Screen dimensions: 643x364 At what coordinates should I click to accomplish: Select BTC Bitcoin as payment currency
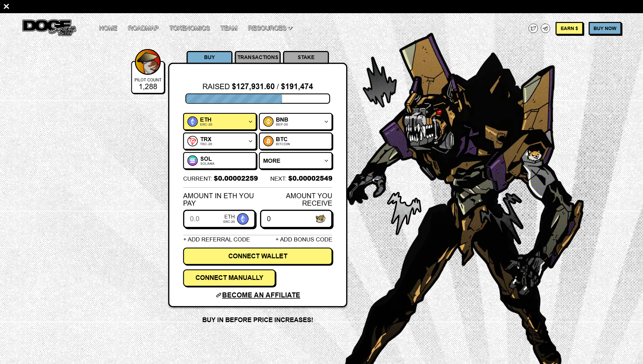pos(295,141)
